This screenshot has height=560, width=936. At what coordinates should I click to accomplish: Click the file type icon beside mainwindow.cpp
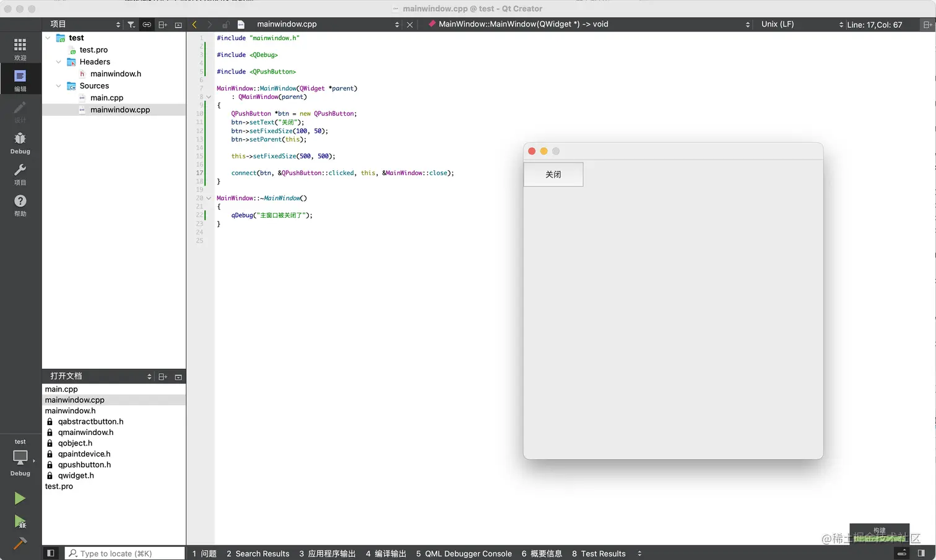click(x=241, y=25)
